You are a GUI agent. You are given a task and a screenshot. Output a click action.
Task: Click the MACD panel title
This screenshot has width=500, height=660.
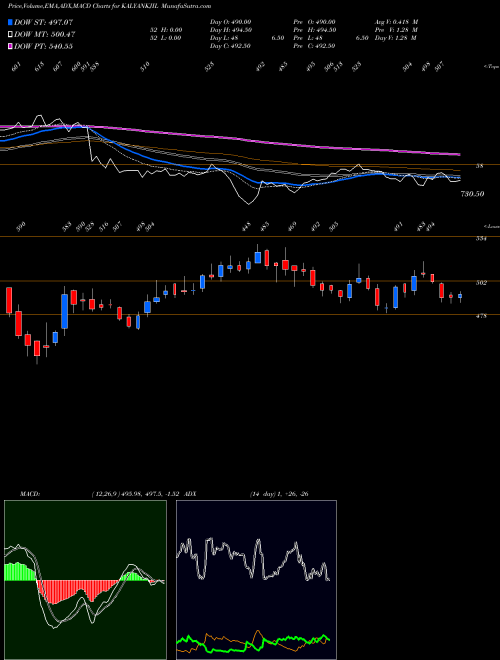point(30,494)
